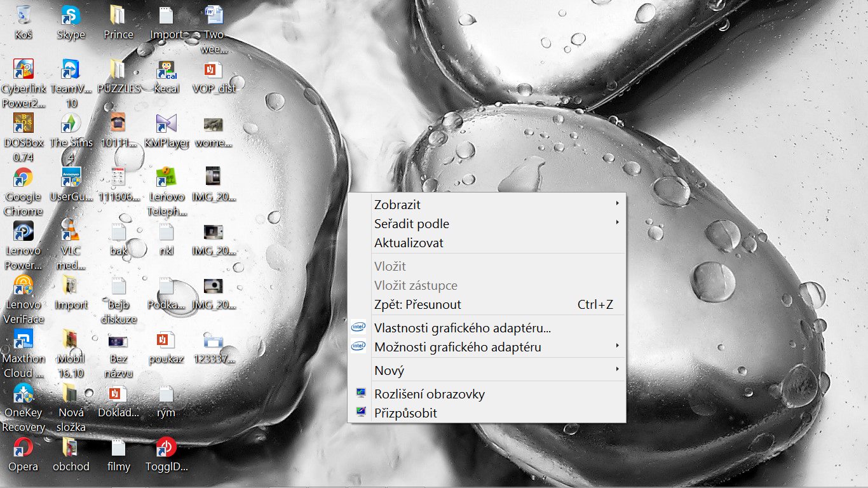Select the Prince folder icon
The height and width of the screenshot is (488, 868).
pyautogui.click(x=118, y=15)
